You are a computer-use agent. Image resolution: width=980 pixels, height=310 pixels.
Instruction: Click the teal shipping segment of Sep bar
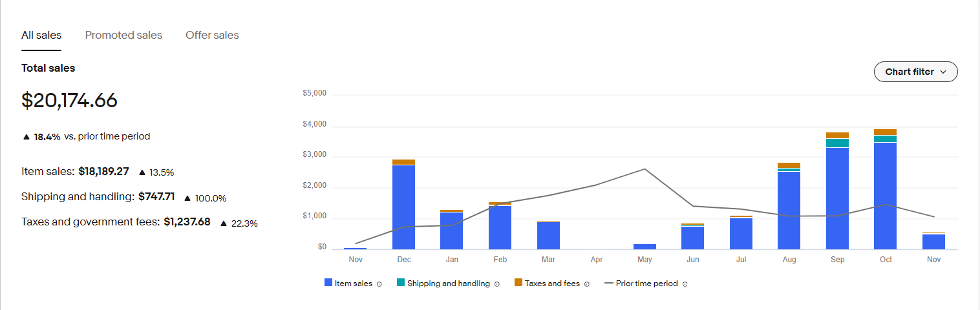point(837,143)
